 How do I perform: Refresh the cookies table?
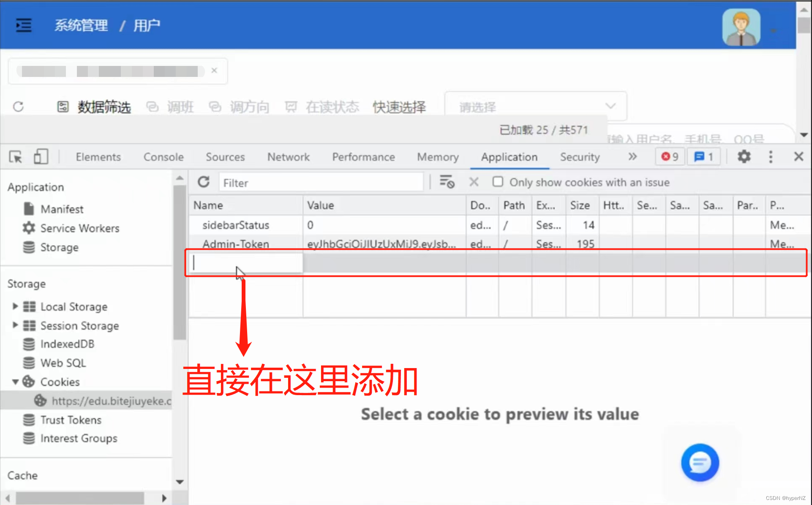(x=204, y=182)
